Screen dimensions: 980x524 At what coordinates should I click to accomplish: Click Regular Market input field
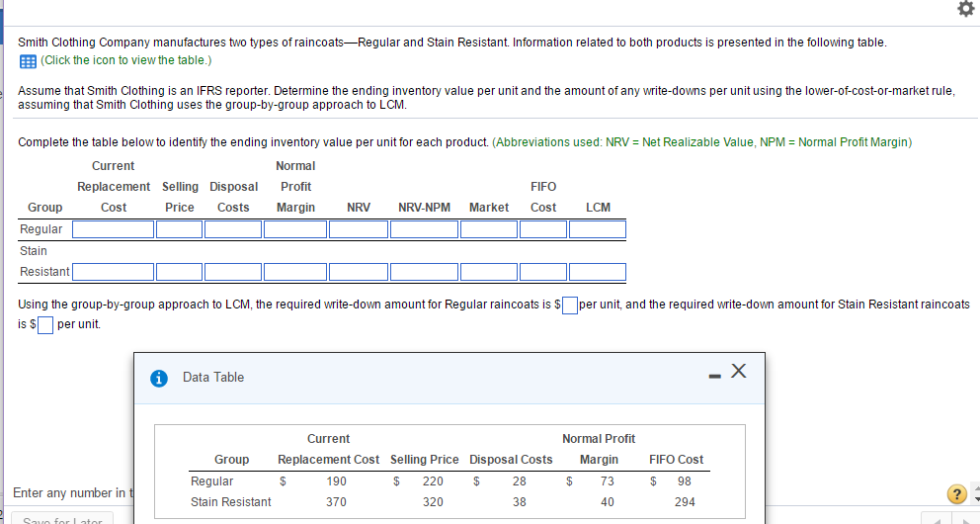(489, 229)
